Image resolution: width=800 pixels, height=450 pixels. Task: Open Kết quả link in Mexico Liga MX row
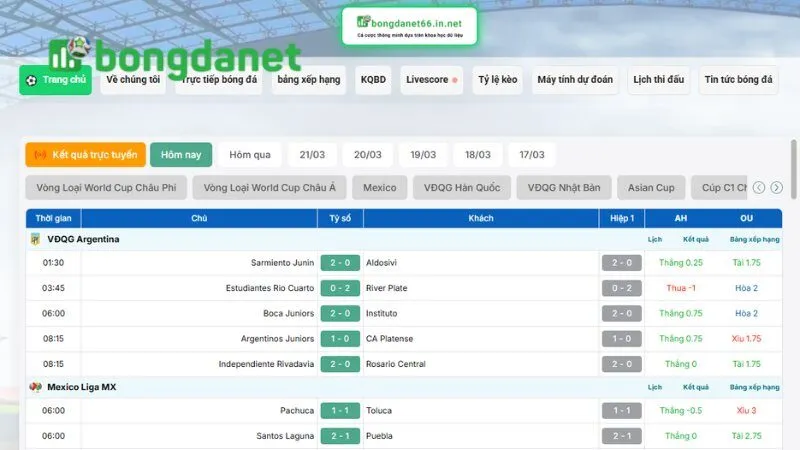tap(696, 387)
